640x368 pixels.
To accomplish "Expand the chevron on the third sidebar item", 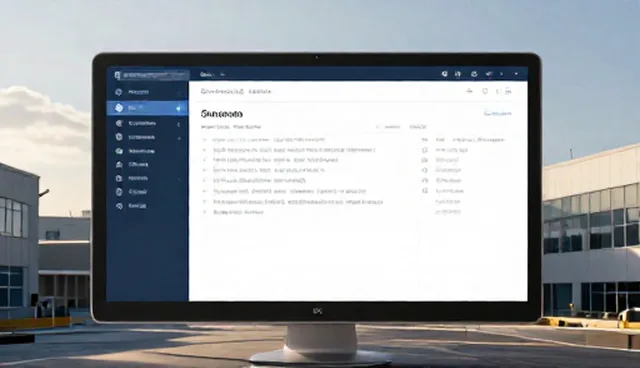I will pyautogui.click(x=179, y=124).
